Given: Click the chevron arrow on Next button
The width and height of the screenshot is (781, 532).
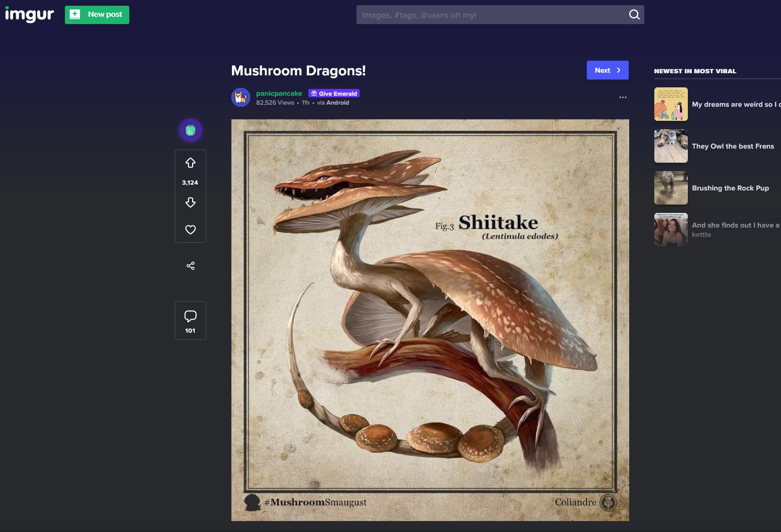Looking at the screenshot, I should pyautogui.click(x=619, y=70).
